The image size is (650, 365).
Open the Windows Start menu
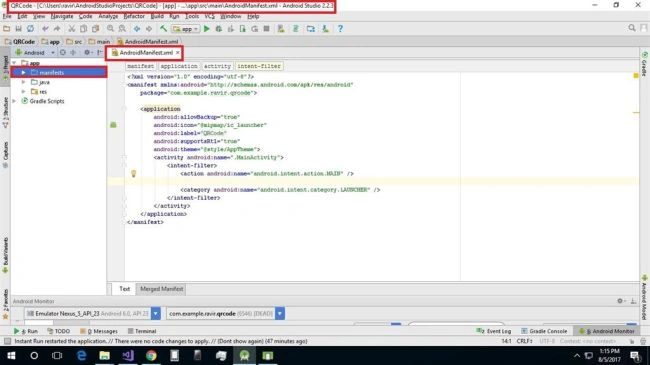(x=11, y=355)
